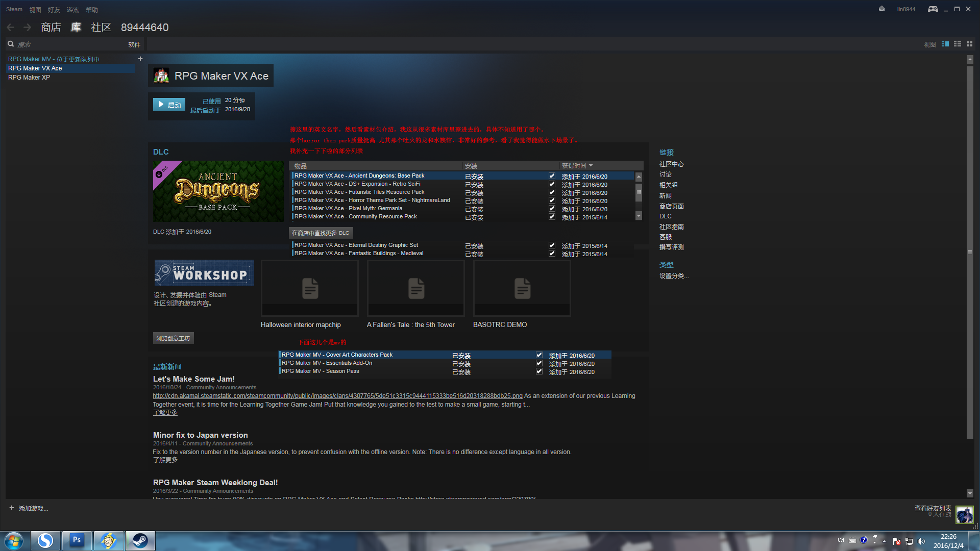Uncheck Ancient Dungeons: Base Pack DLC

(x=552, y=176)
